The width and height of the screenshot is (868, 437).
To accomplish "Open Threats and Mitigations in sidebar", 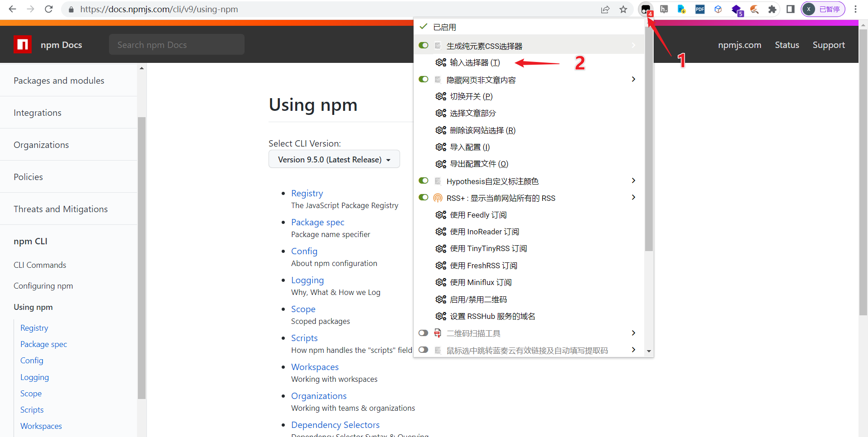I will click(x=61, y=209).
